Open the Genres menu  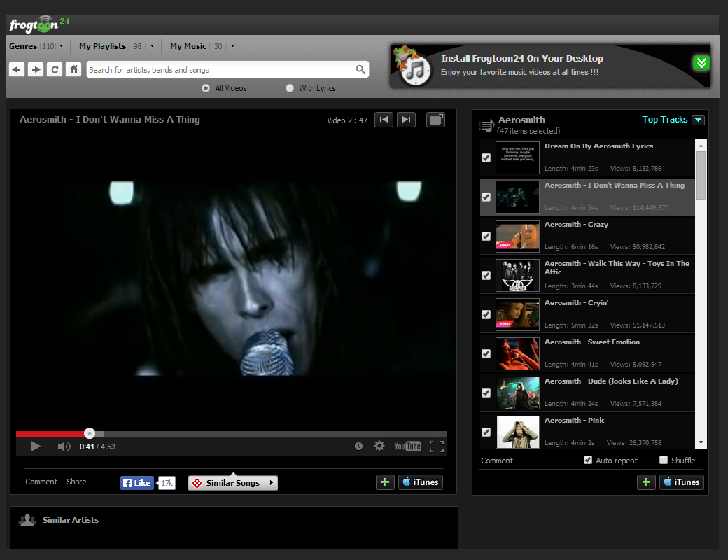[x=36, y=46]
